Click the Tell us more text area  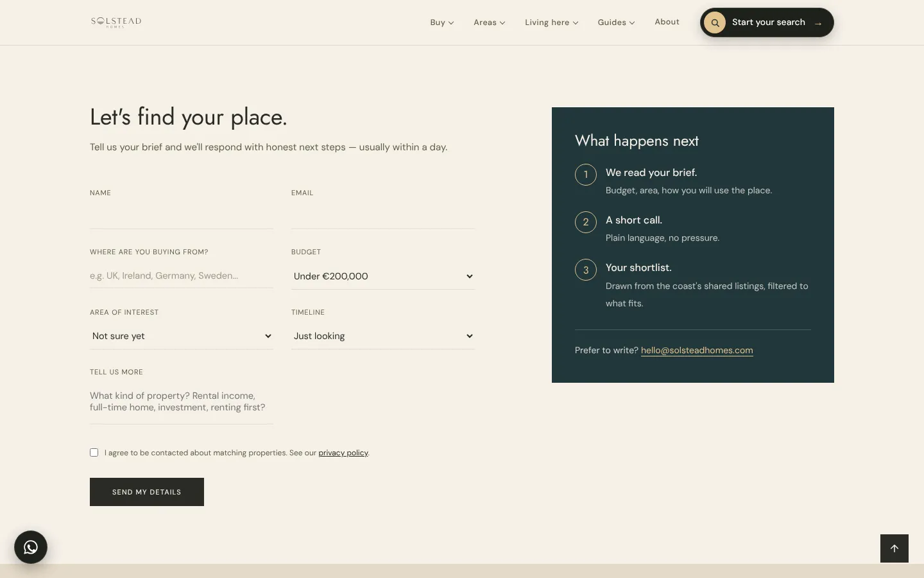pos(182,404)
